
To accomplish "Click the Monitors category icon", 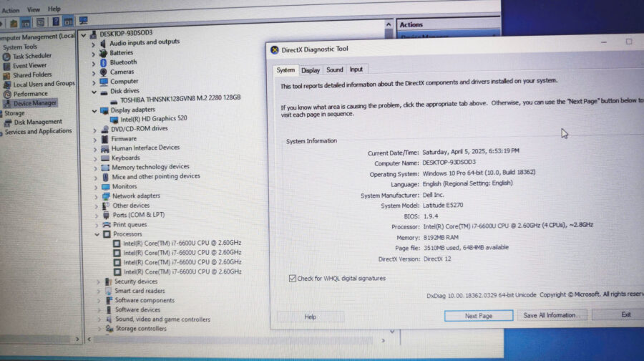I will pos(106,186).
